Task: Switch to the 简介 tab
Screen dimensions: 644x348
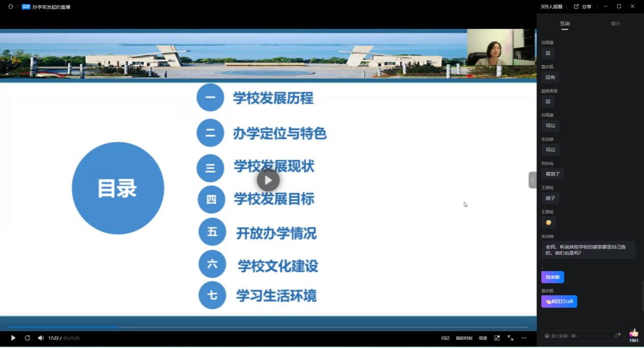Action: tap(616, 23)
